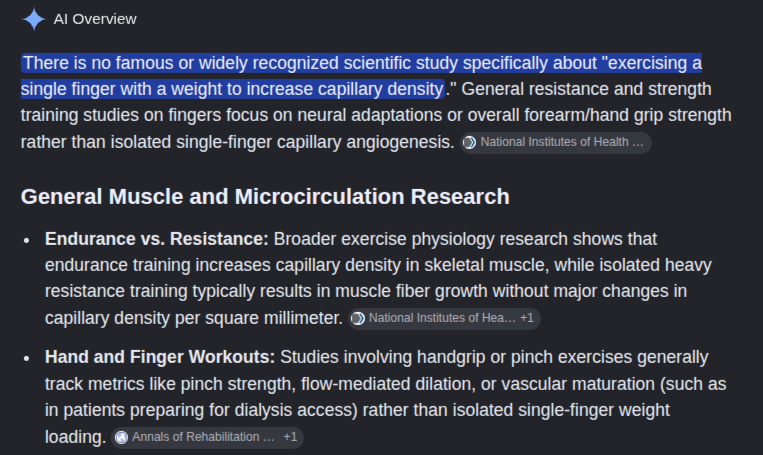Click the bullet point before Hand and Finger Workouts

click(x=26, y=359)
